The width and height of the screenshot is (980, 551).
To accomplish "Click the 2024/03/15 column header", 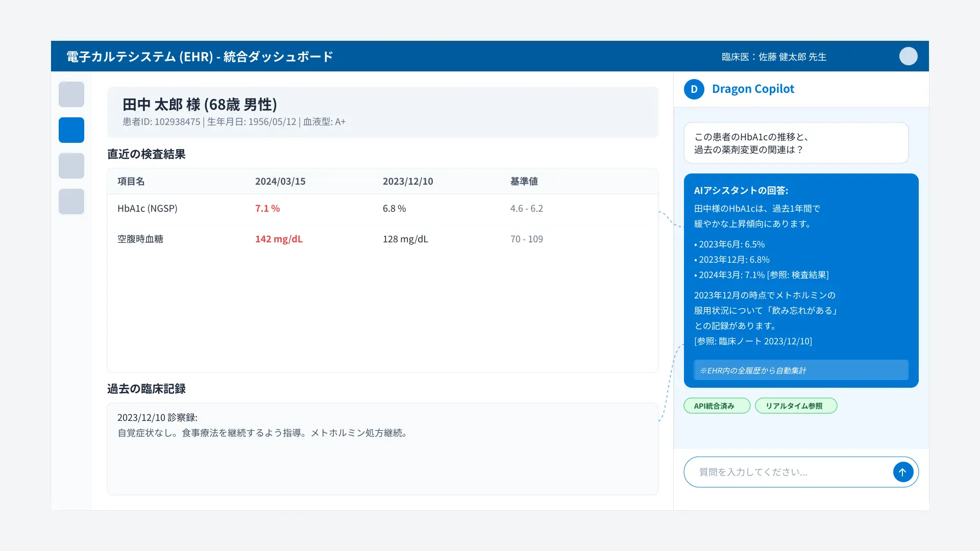I will [280, 181].
